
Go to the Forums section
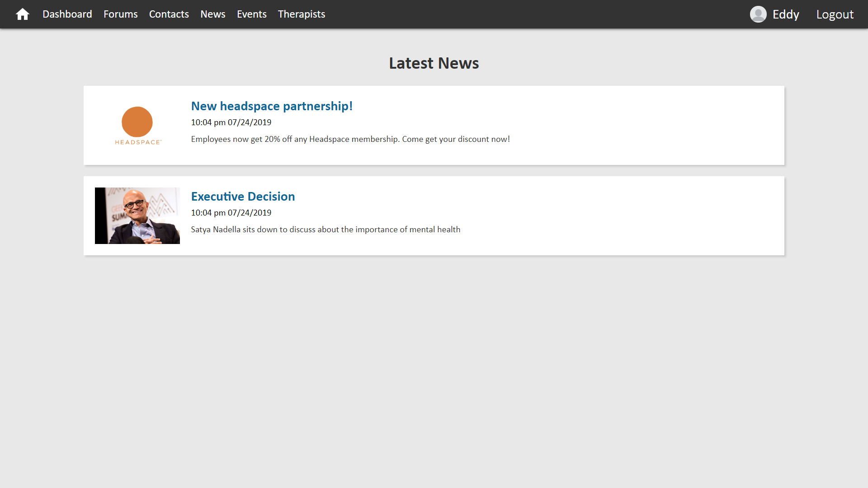120,14
